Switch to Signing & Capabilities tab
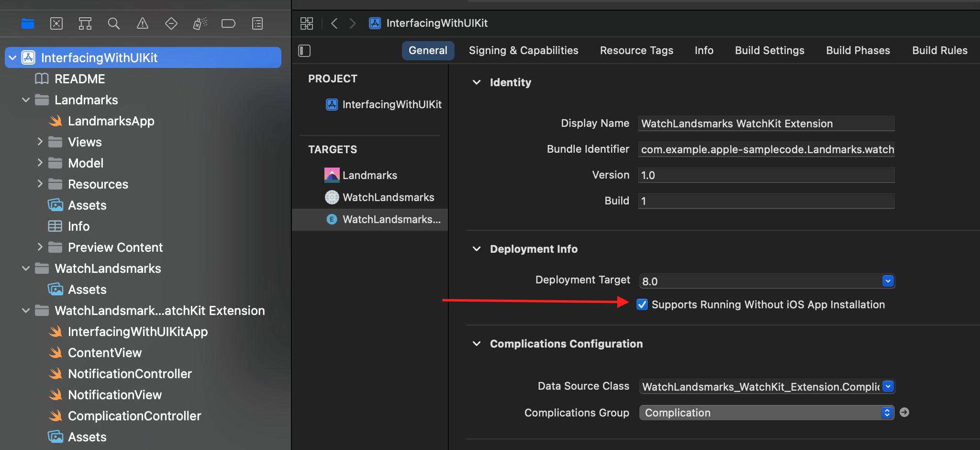This screenshot has height=450, width=980. [523, 51]
